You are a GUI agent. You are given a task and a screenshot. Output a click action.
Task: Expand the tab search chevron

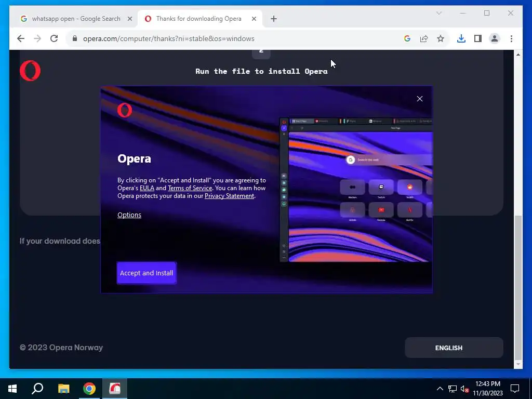[x=438, y=13]
